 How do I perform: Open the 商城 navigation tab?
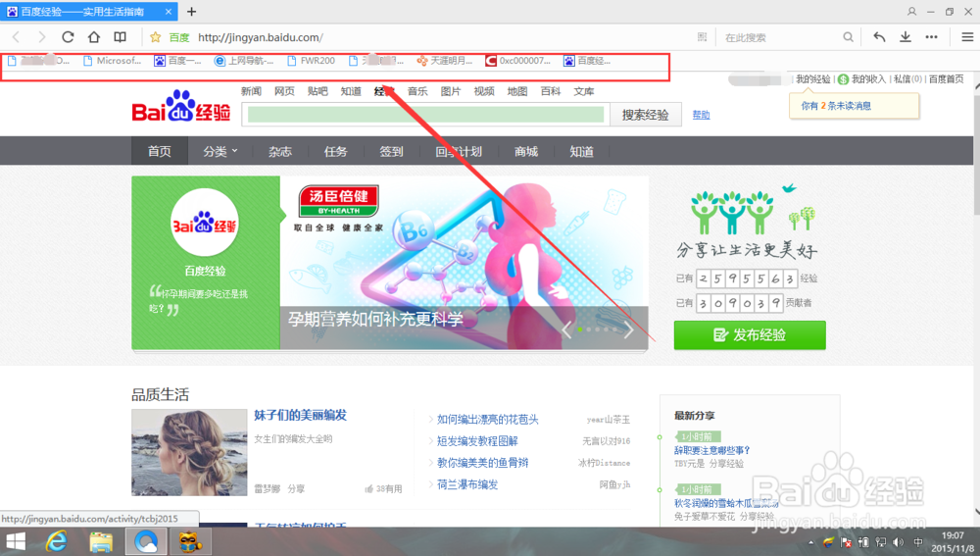click(x=526, y=151)
